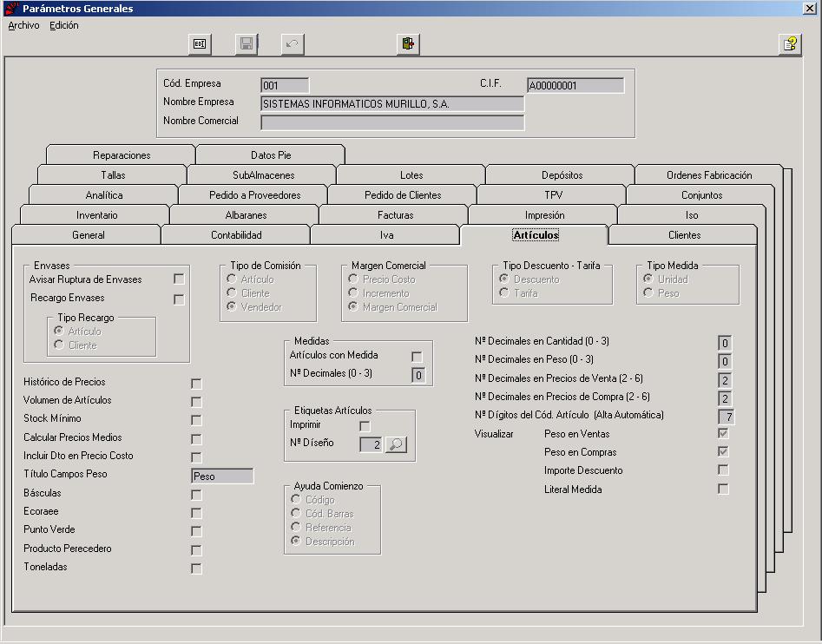
Task: Click the Nº Diseño magnifier search icon
Action: pos(397,444)
